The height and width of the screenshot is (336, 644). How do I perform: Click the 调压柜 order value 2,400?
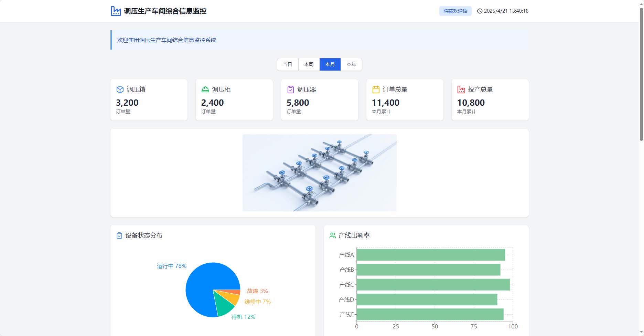213,103
